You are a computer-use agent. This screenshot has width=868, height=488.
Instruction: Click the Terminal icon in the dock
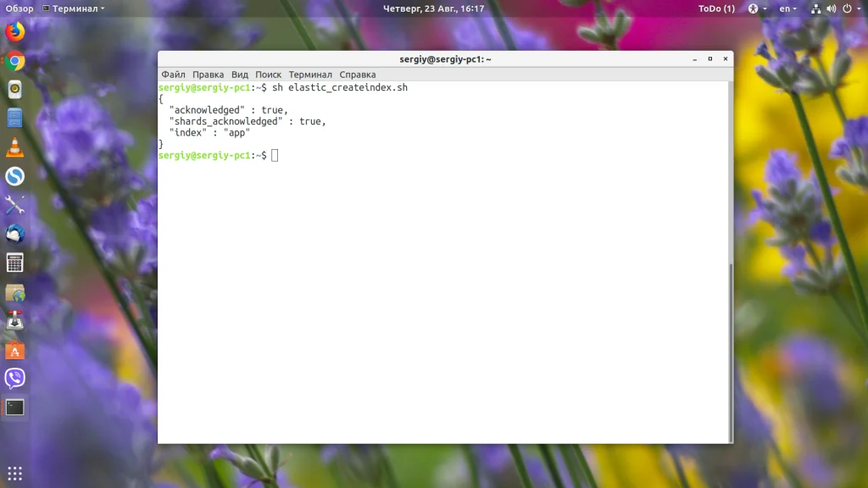coord(15,408)
